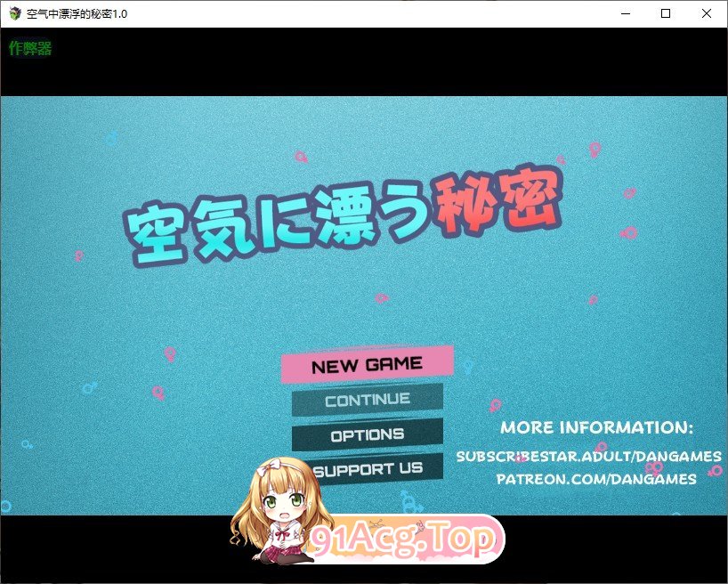Open the green 作弊器 cheat menu

point(30,48)
